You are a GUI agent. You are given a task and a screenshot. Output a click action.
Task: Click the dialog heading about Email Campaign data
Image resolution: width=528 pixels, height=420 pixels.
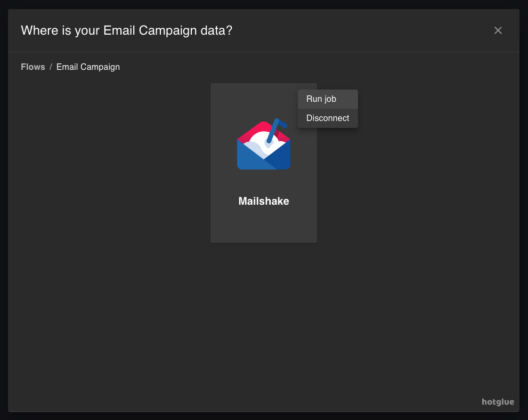(x=127, y=30)
